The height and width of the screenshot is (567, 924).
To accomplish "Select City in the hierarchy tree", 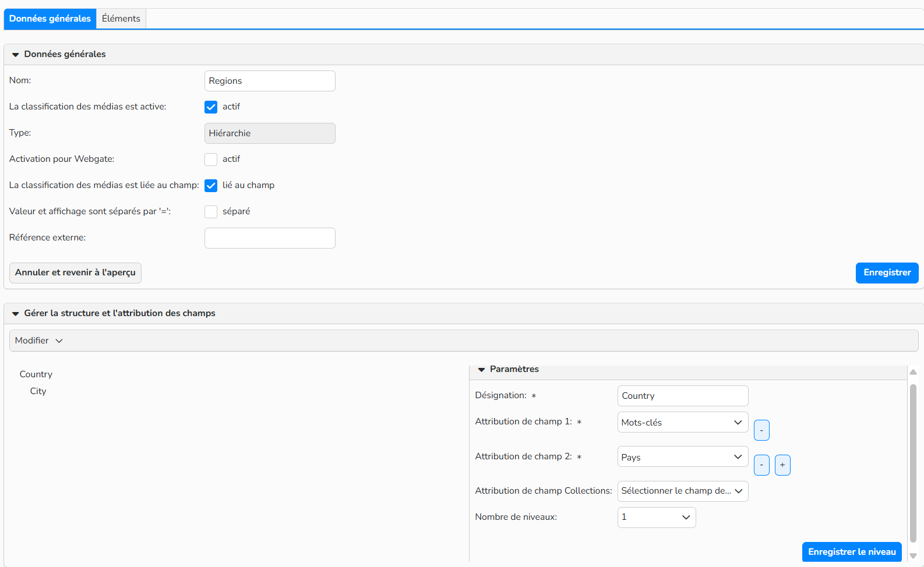I will tap(38, 391).
